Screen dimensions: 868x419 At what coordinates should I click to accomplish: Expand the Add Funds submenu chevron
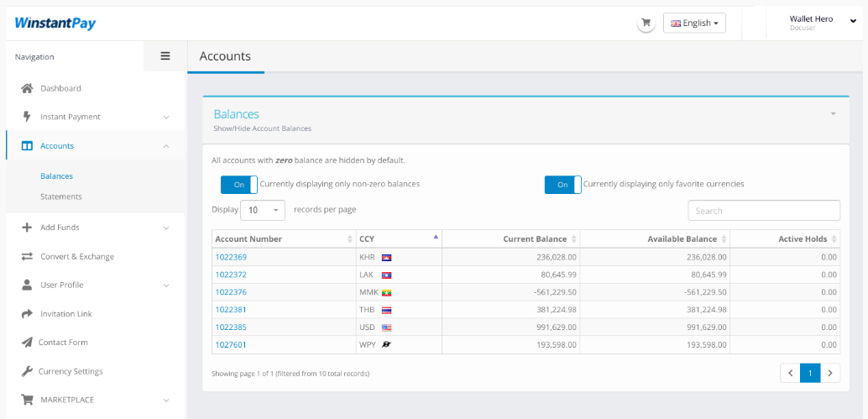(166, 228)
